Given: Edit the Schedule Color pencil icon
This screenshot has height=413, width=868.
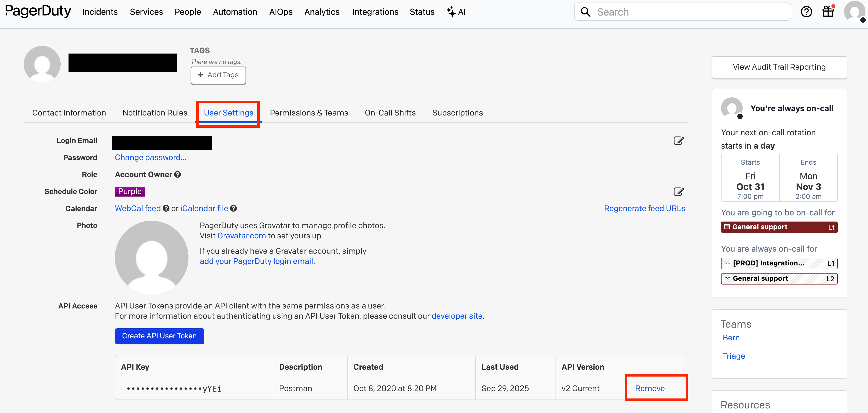Looking at the screenshot, I should point(679,191).
